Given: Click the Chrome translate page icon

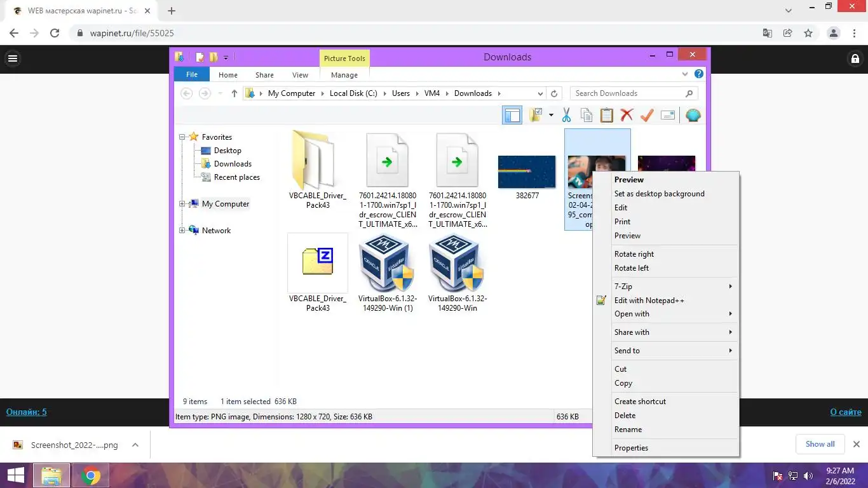Looking at the screenshot, I should (768, 33).
